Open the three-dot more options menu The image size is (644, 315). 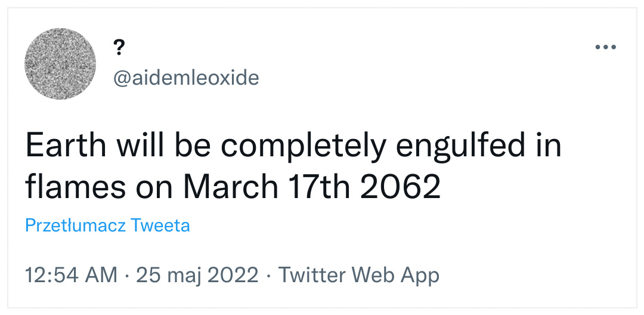pos(605,47)
